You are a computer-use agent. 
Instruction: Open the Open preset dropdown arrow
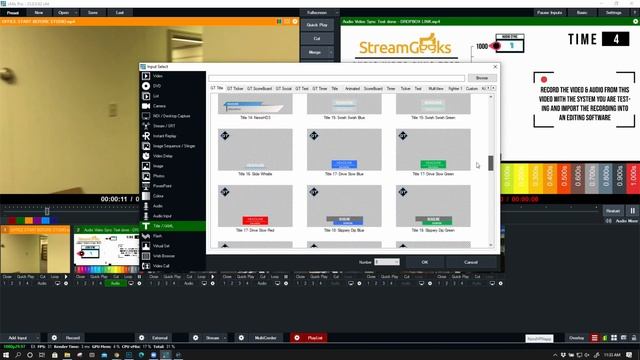(x=76, y=13)
